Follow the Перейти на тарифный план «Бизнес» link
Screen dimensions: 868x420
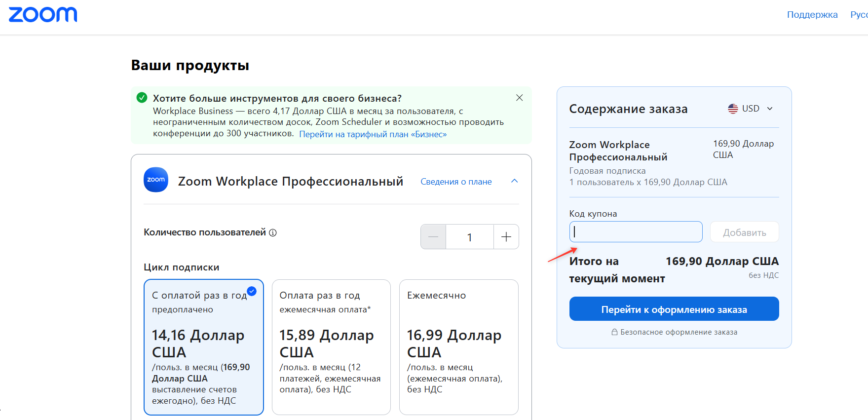[x=373, y=134]
